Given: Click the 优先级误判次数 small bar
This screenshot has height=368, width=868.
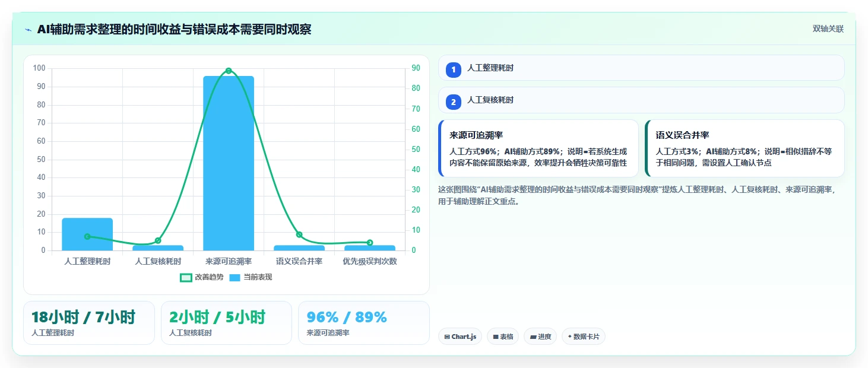Looking at the screenshot, I should click(370, 248).
